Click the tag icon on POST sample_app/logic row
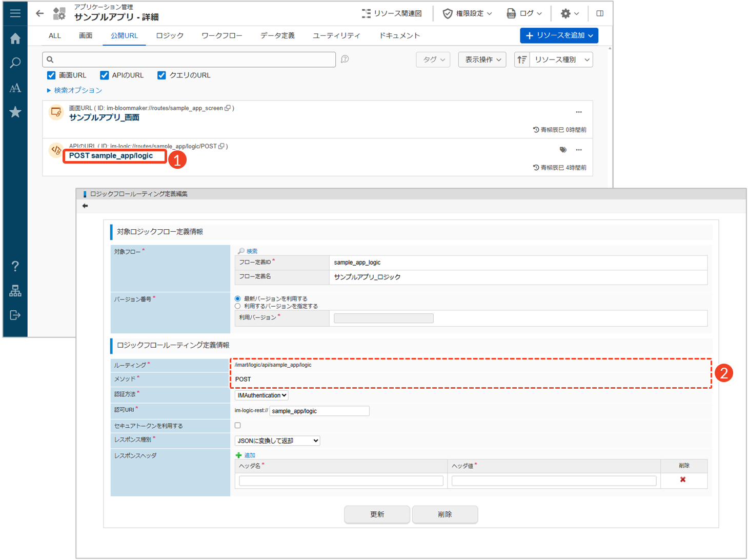The height and width of the screenshot is (560, 748). click(x=563, y=150)
